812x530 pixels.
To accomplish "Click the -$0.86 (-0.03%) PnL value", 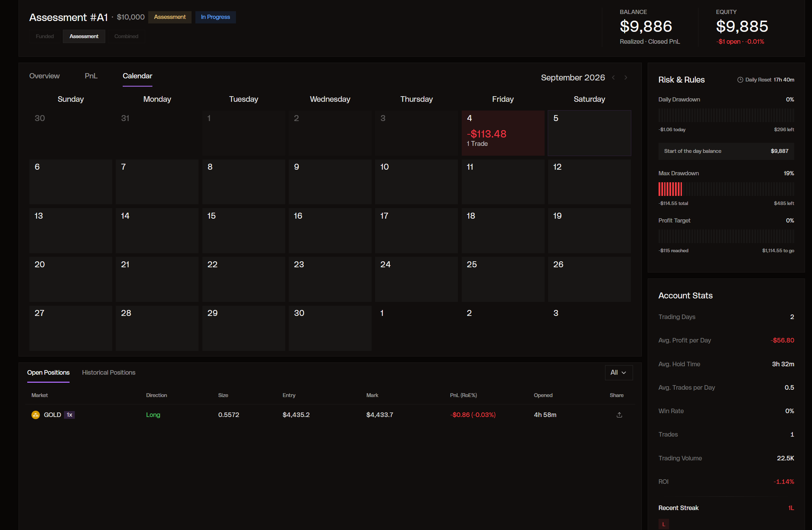I will pos(473,415).
